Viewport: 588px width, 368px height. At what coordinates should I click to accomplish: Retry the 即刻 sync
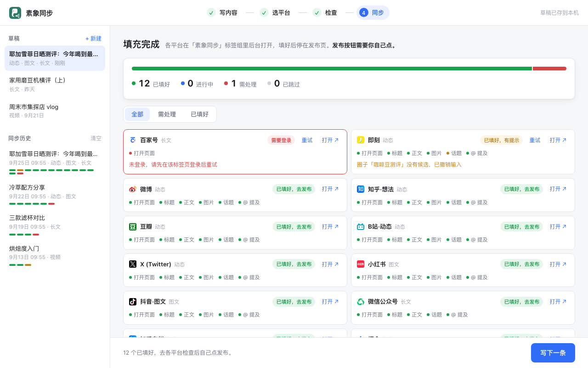(535, 140)
